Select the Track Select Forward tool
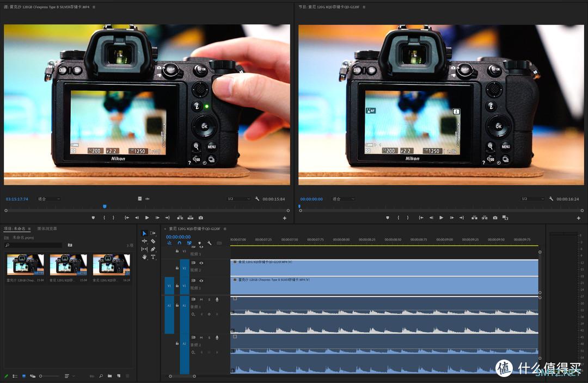This screenshot has width=588, height=383. 153,233
